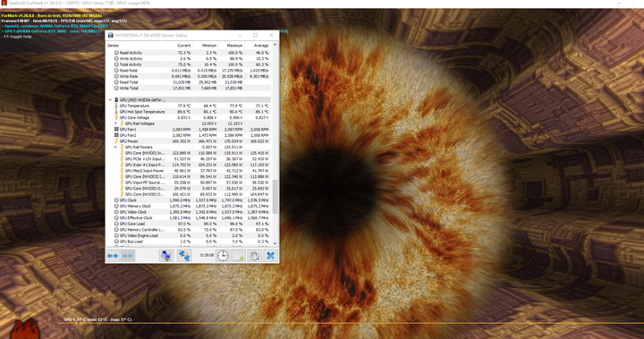This screenshot has height=339, width=644.
Task: Collapse the GPU Rail Powers group
Action: click(115, 147)
